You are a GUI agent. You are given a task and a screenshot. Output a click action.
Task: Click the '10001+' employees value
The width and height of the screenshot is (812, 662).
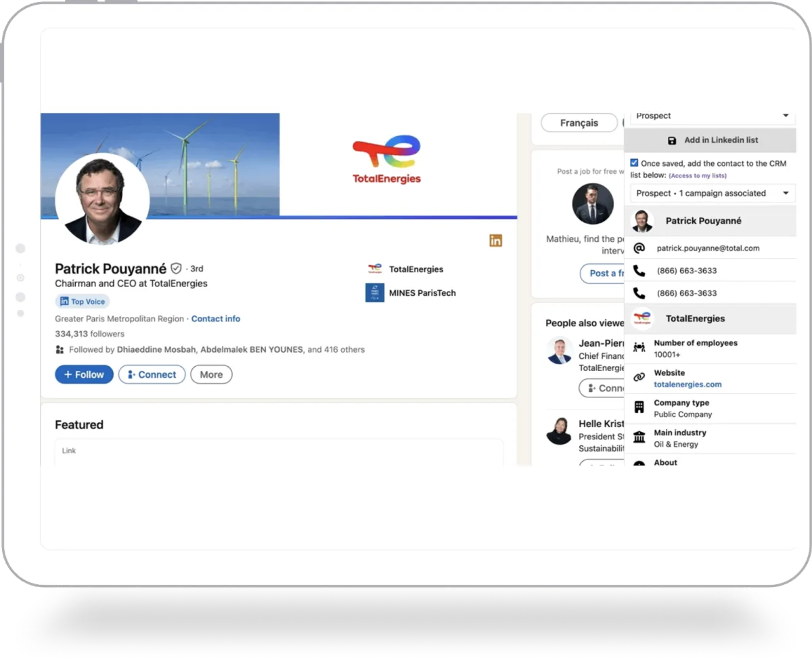(667, 355)
